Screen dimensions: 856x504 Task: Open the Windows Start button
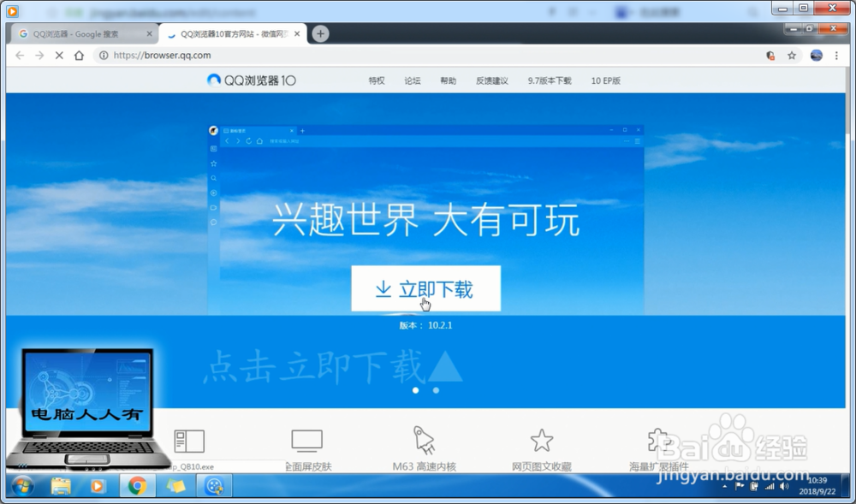click(x=22, y=486)
